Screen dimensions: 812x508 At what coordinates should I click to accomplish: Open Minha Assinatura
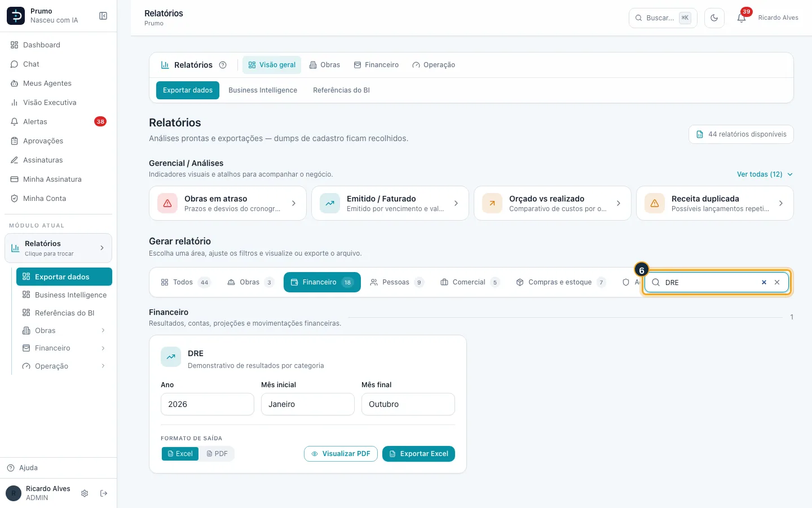[x=59, y=179]
